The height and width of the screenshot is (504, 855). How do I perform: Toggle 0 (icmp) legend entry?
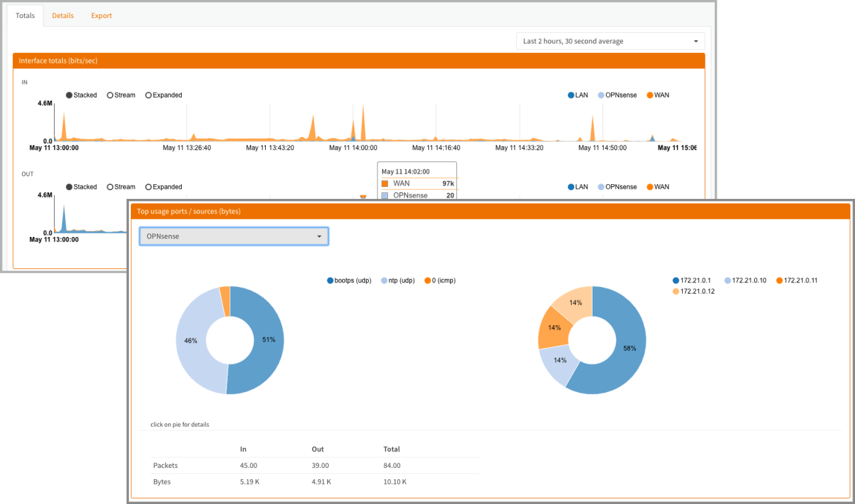pos(440,281)
